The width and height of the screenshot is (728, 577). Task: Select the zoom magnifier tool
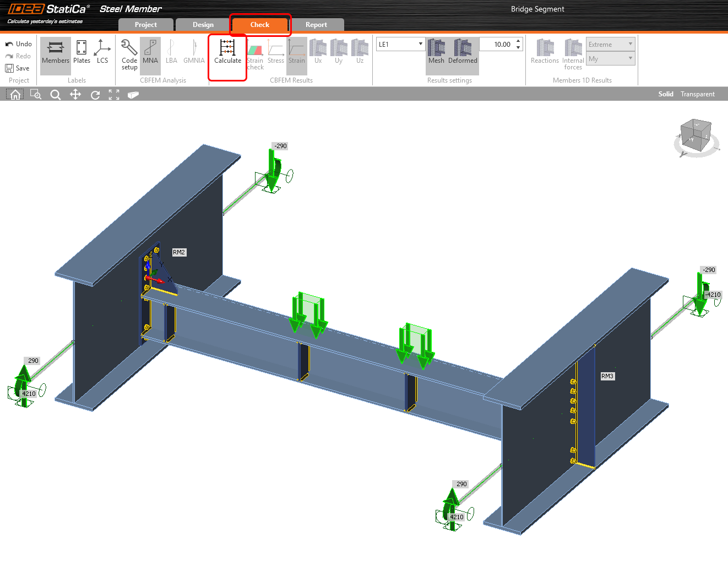point(55,95)
